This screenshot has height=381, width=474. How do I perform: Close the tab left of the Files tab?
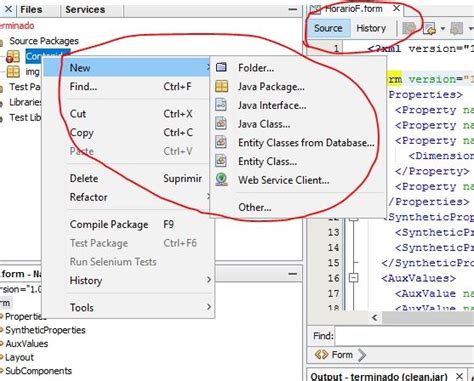pos(8,9)
